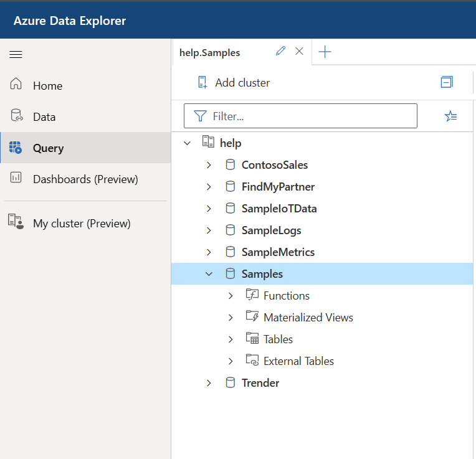Click the Trender database icon
Screen dimensions: 476x459
click(x=231, y=382)
